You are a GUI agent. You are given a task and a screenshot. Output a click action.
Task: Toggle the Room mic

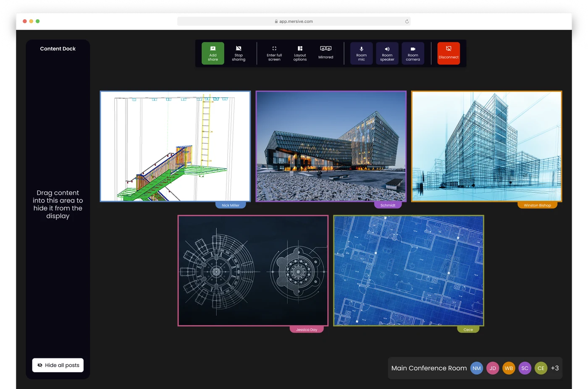pos(362,53)
